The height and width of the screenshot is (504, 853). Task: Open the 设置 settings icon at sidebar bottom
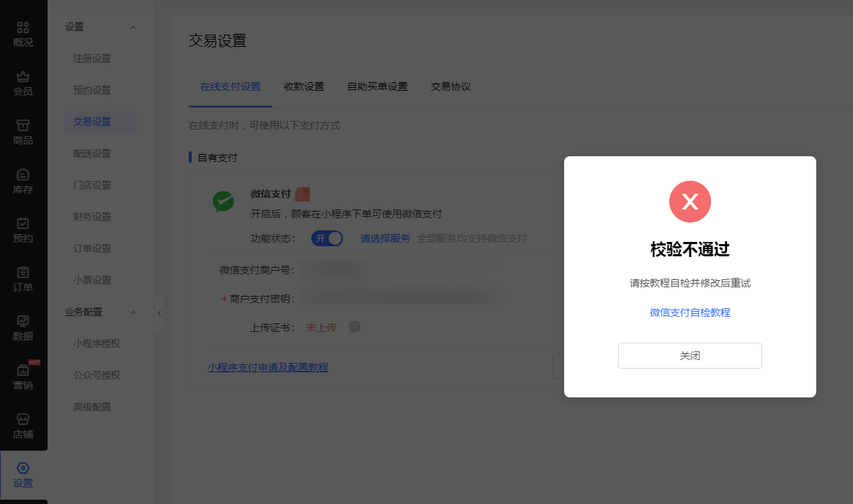(x=23, y=474)
